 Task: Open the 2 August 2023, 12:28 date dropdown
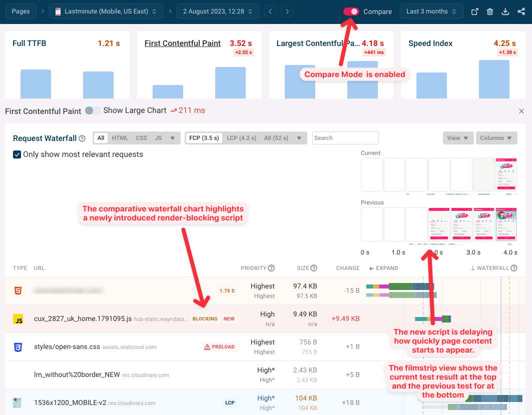pos(218,11)
